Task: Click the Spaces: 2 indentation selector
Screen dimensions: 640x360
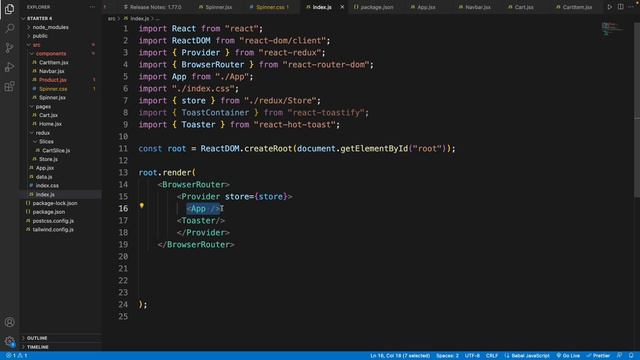Action: pyautogui.click(x=447, y=356)
